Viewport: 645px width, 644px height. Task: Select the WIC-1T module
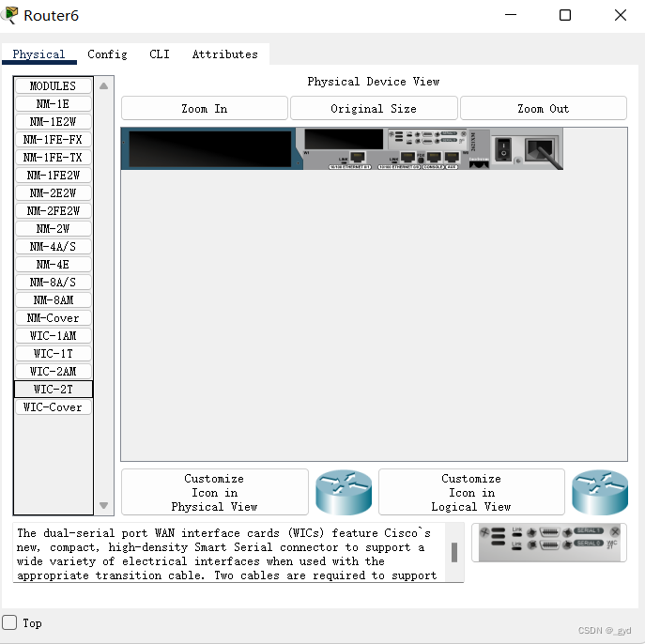(x=54, y=354)
